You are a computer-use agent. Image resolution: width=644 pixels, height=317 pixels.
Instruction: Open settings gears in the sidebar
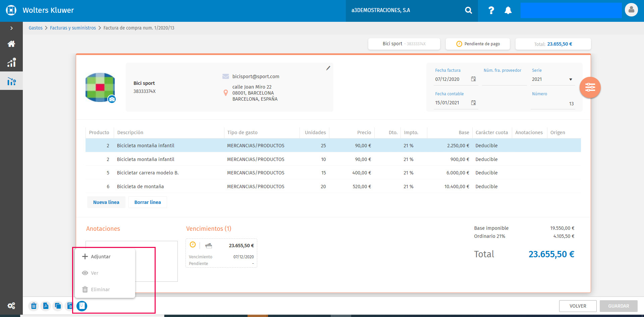11,306
